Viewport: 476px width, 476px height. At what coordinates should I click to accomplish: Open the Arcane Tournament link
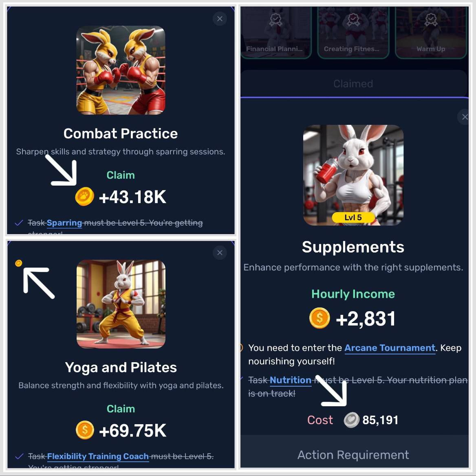tap(390, 348)
